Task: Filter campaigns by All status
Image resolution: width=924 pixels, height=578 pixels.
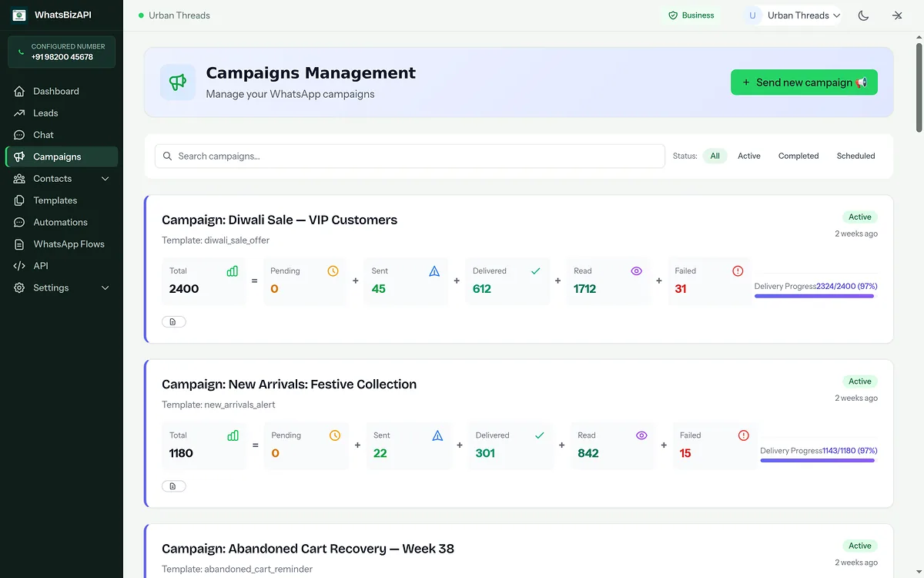Action: [x=715, y=156]
